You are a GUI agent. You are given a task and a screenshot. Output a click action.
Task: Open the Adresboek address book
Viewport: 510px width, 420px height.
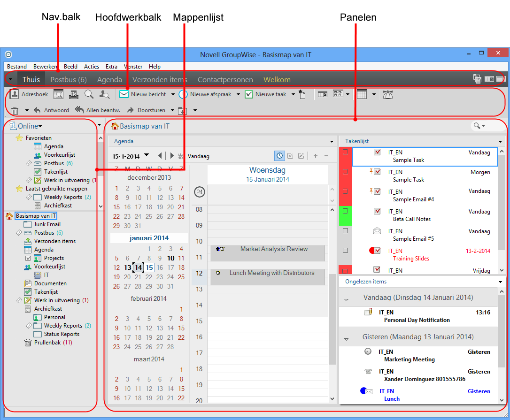pyautogui.click(x=29, y=94)
